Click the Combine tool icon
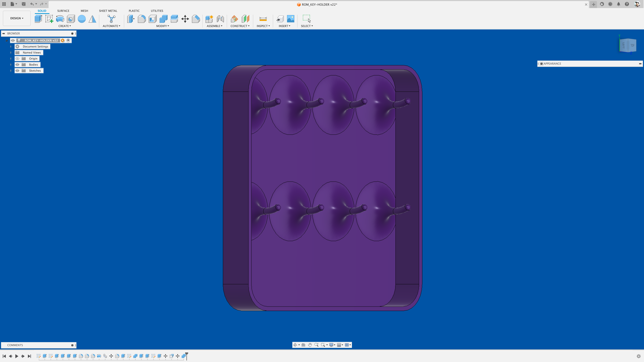This screenshot has height=362, width=644. coord(163,19)
